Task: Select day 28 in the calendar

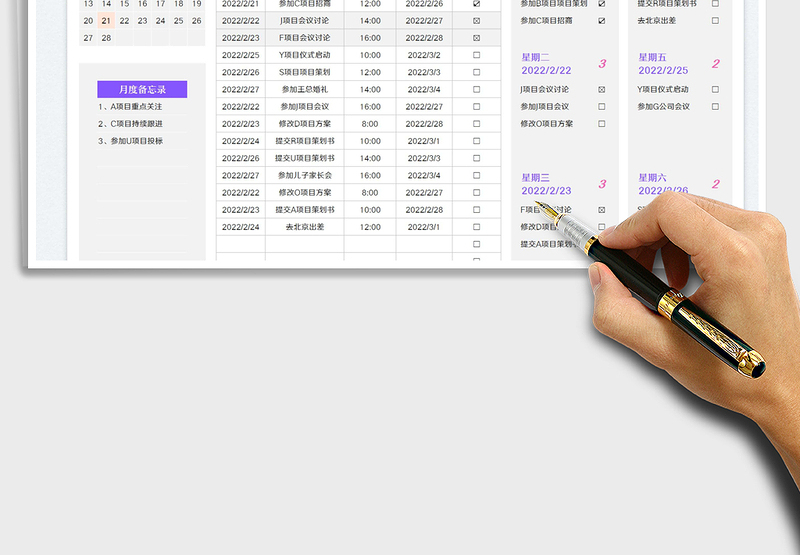Action: 106,38
